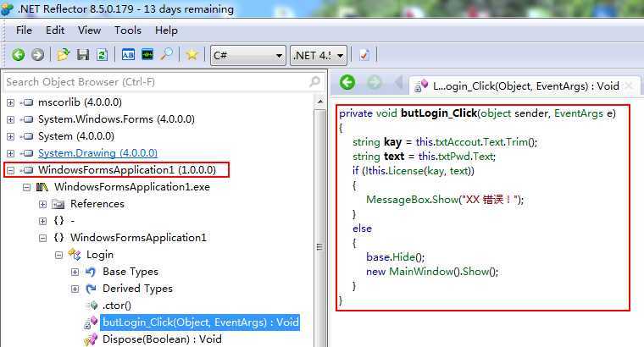Open the Tools menu
This screenshot has height=347, width=644.
128,30
